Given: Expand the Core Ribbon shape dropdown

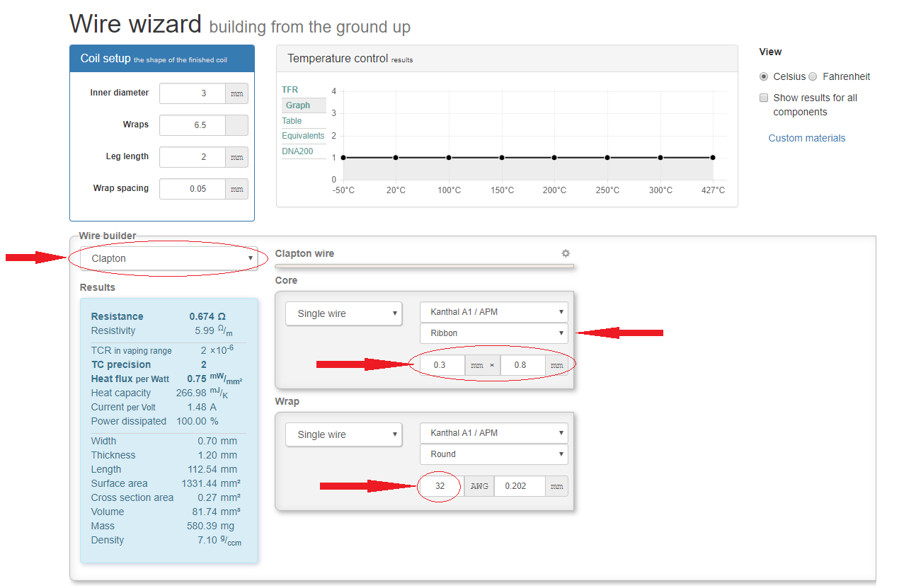Looking at the screenshot, I should 493,333.
